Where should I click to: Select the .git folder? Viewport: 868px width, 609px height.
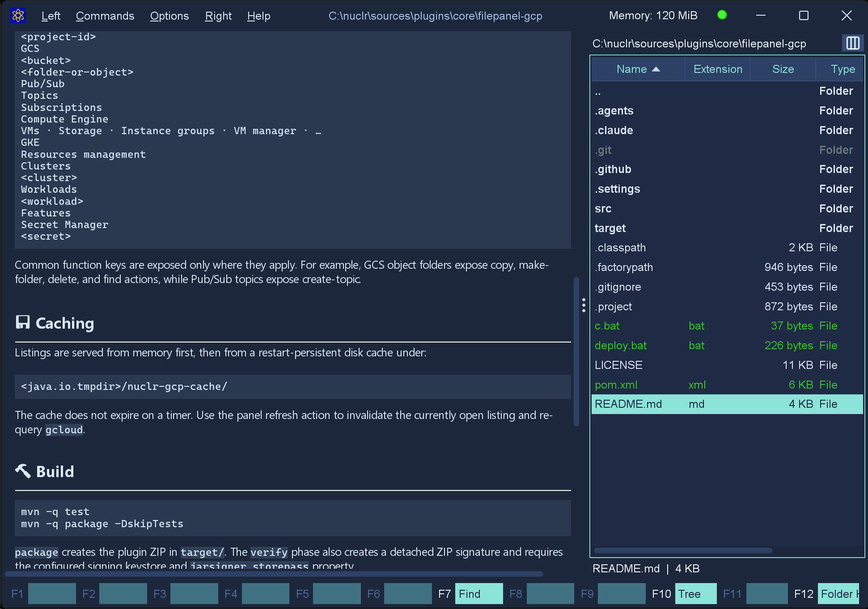click(727, 150)
